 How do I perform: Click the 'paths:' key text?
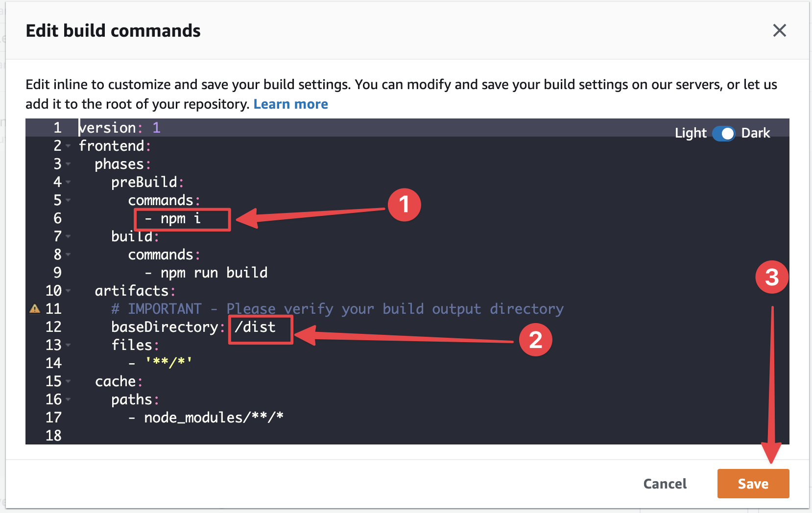135,399
